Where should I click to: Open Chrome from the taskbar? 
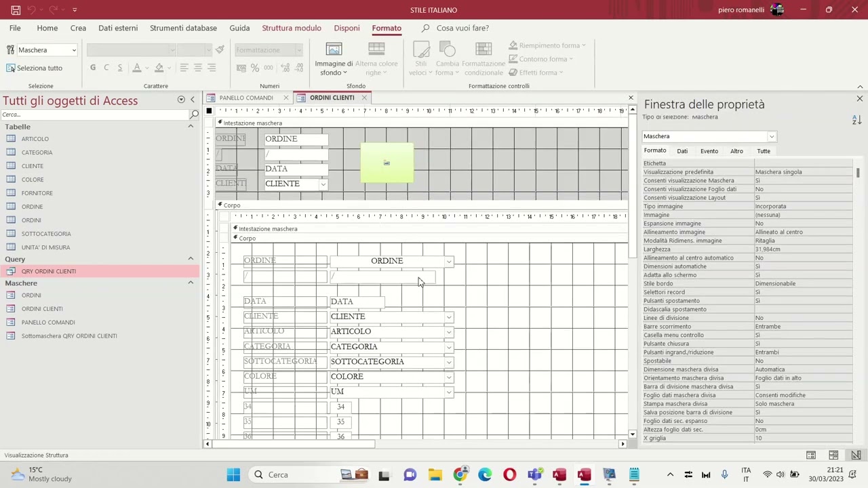(460, 474)
